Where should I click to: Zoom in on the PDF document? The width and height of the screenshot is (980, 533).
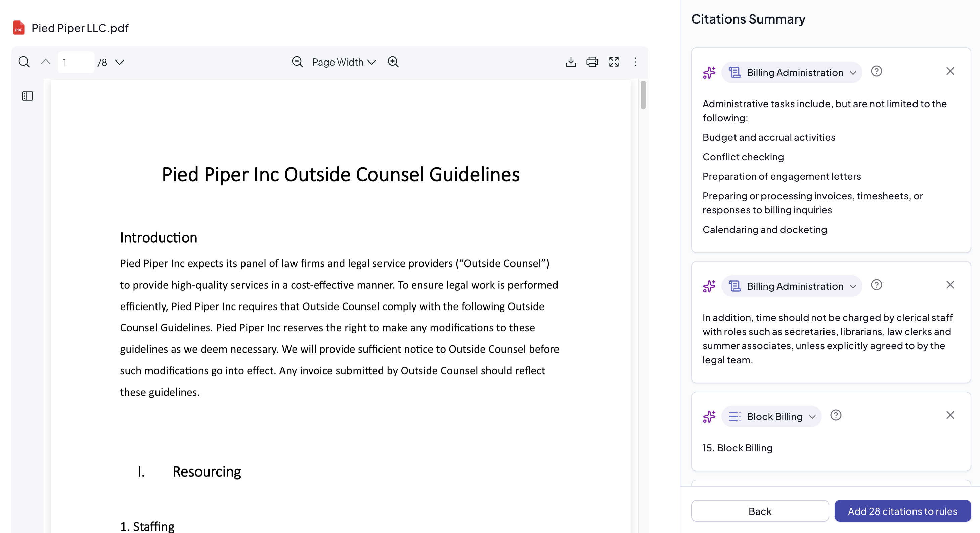393,62
